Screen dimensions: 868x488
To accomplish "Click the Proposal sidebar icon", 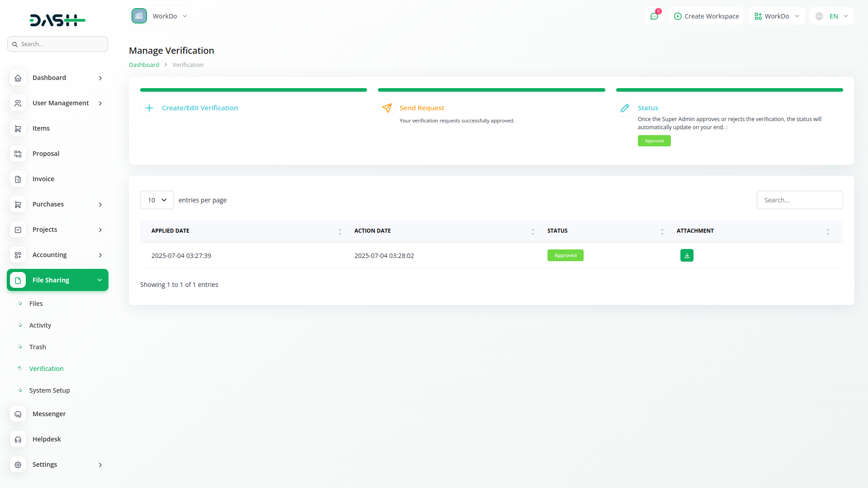I will coord(18,154).
